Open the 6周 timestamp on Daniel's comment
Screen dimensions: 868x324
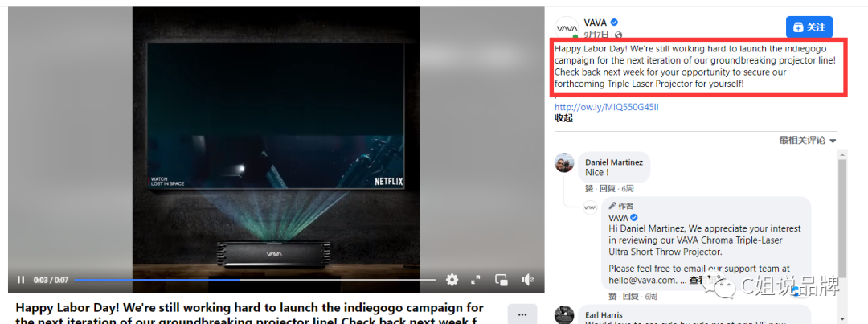point(628,188)
